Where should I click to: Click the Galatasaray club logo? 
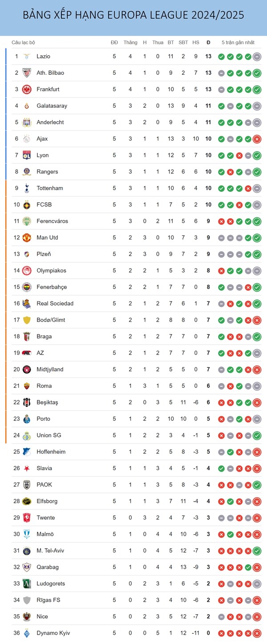(27, 106)
